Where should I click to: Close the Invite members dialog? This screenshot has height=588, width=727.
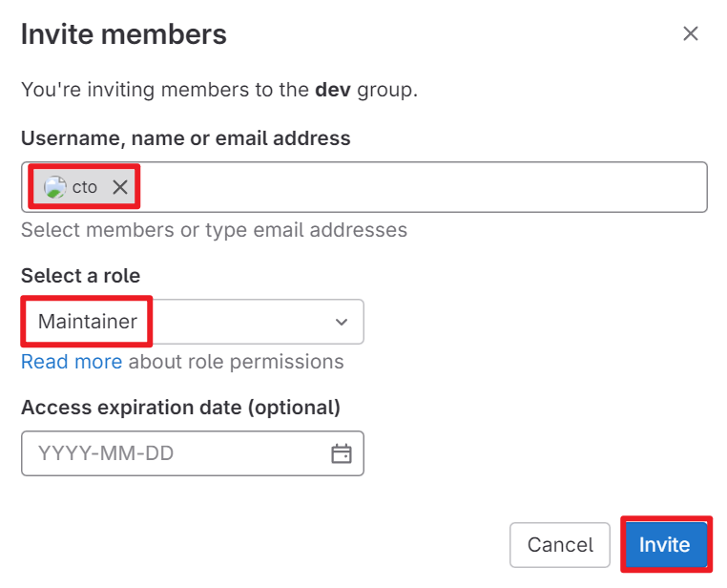click(x=691, y=33)
